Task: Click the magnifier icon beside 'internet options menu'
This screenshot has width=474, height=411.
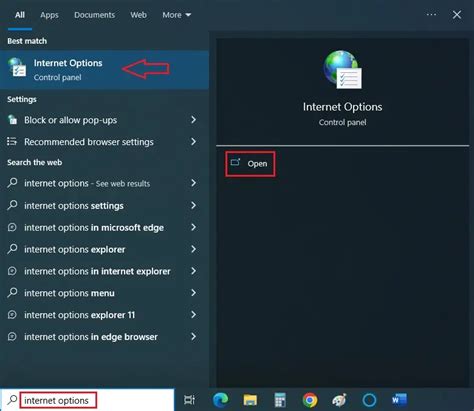Action: 12,292
